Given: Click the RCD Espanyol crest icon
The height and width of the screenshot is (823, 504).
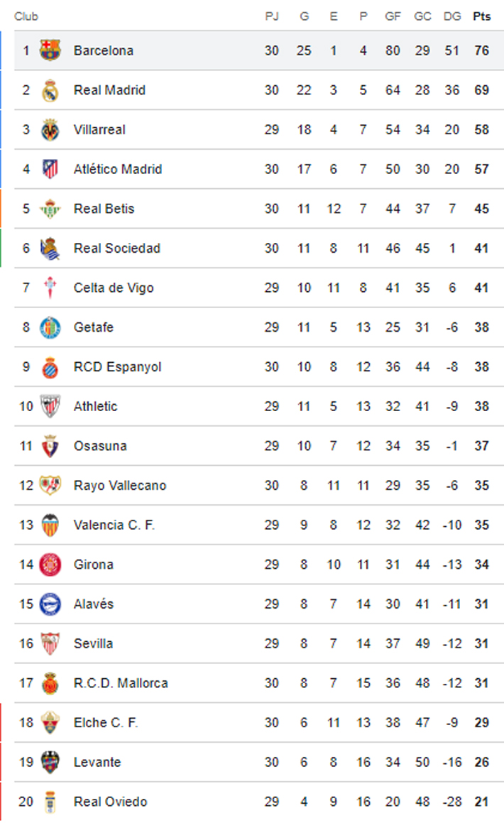Looking at the screenshot, I should [50, 367].
